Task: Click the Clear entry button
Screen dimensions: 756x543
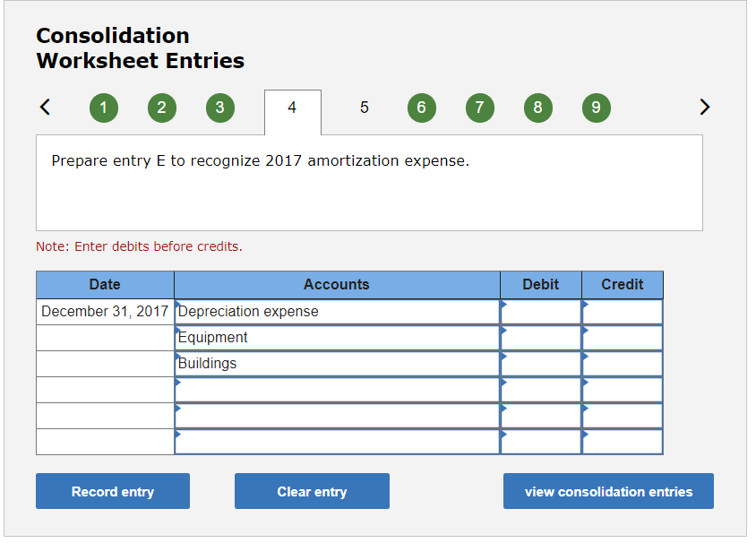Action: (x=312, y=491)
